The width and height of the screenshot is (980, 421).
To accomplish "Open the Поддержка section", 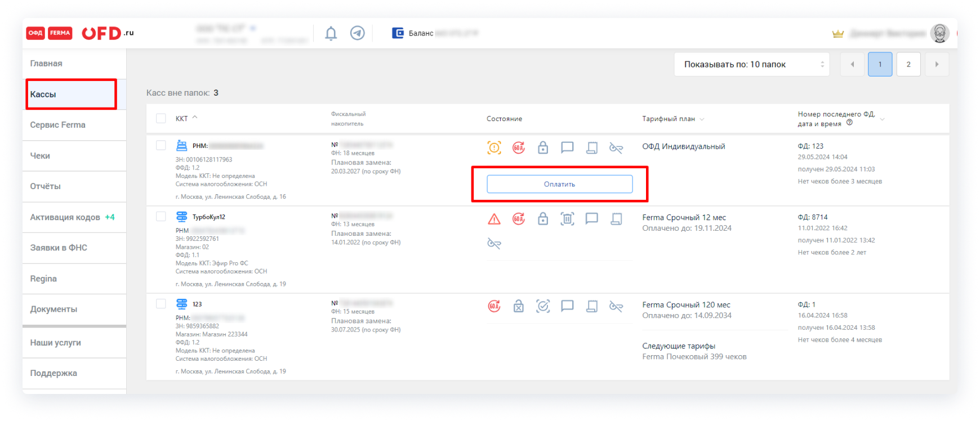I will click(x=74, y=373).
